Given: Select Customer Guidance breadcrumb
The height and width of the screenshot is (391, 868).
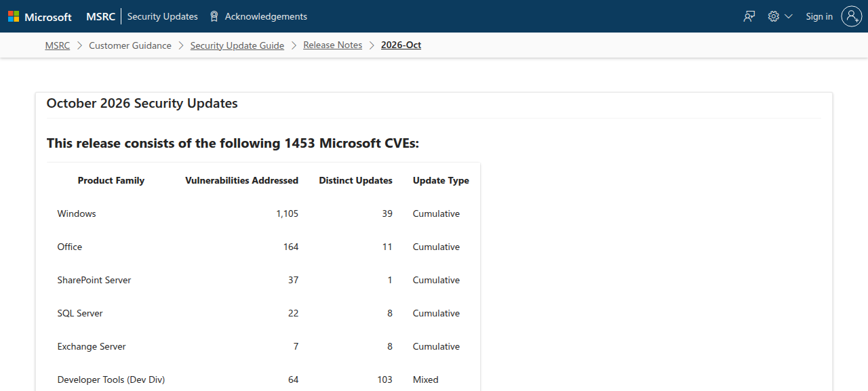Looking at the screenshot, I should pos(130,45).
